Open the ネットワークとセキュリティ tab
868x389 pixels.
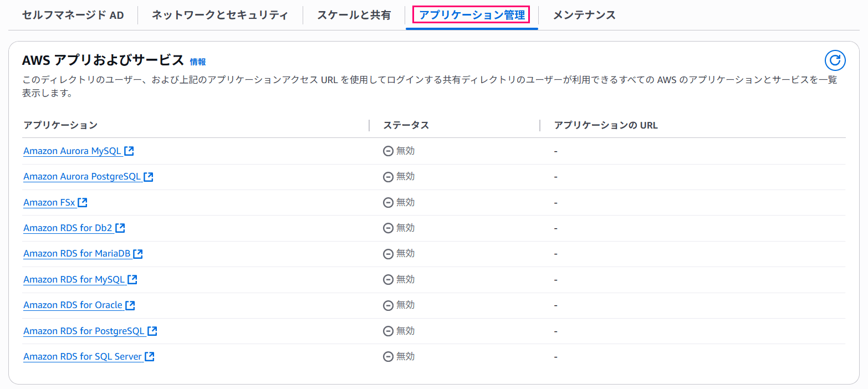point(220,15)
